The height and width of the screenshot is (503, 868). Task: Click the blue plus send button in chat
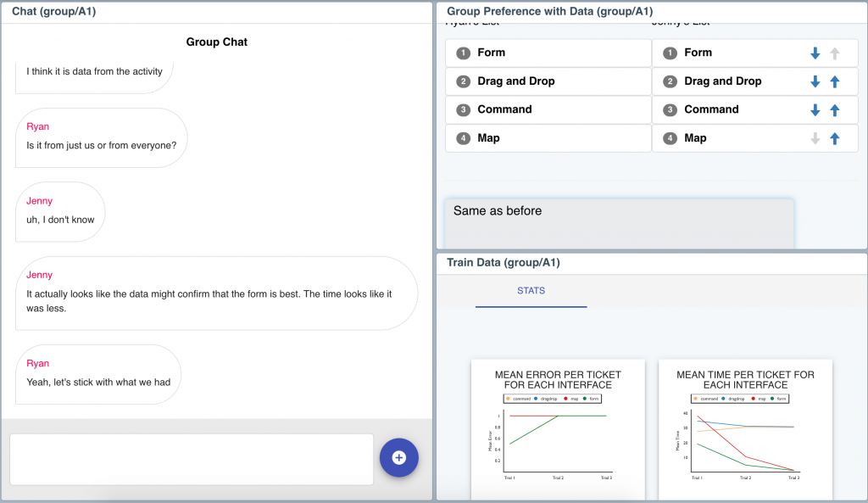pos(399,458)
